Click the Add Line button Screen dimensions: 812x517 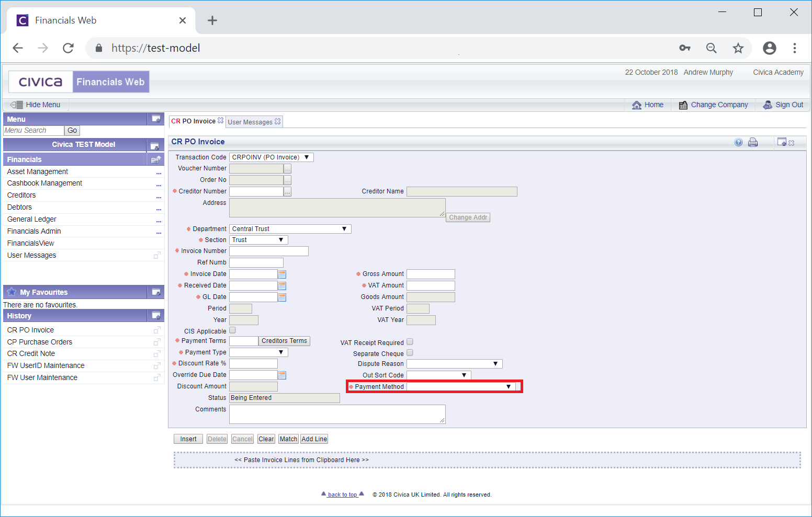tap(314, 439)
